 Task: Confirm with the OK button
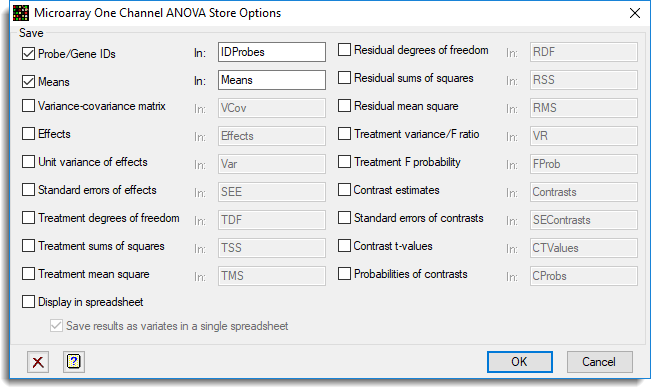pyautogui.click(x=520, y=362)
